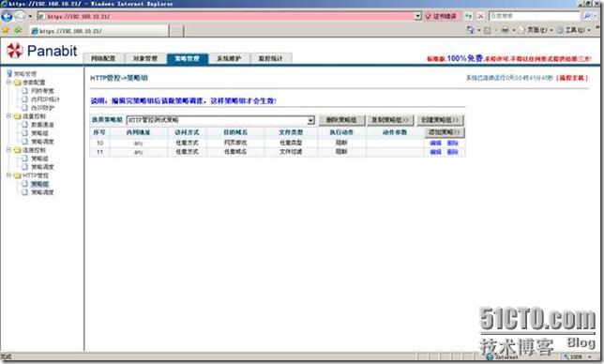Click the 创建策略组>> button

point(440,120)
